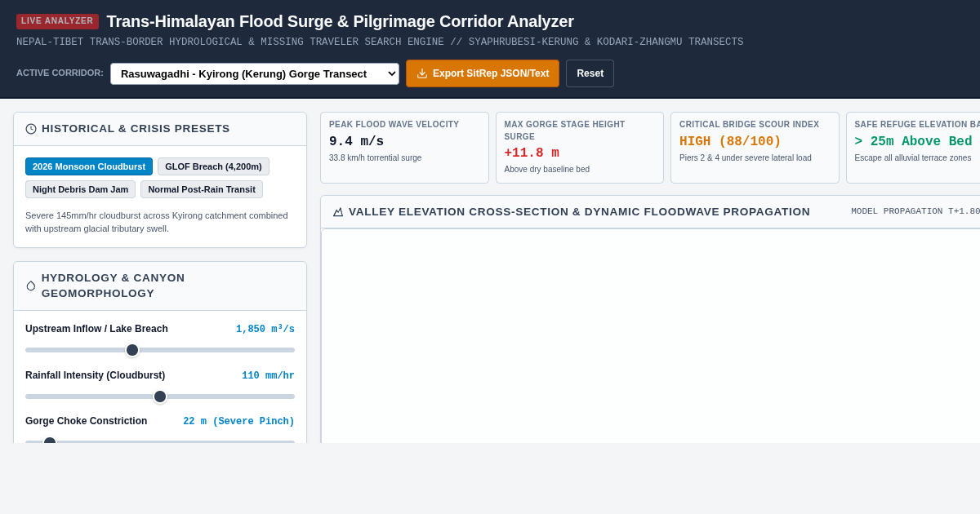Click the '9.4 m/s' velocity value
Viewport: 980px width, 514px height.
pyautogui.click(x=356, y=141)
